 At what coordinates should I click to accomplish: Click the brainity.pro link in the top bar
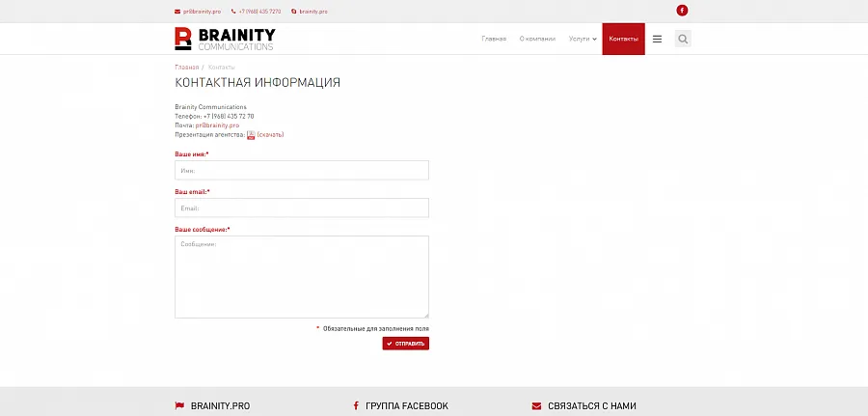[313, 11]
